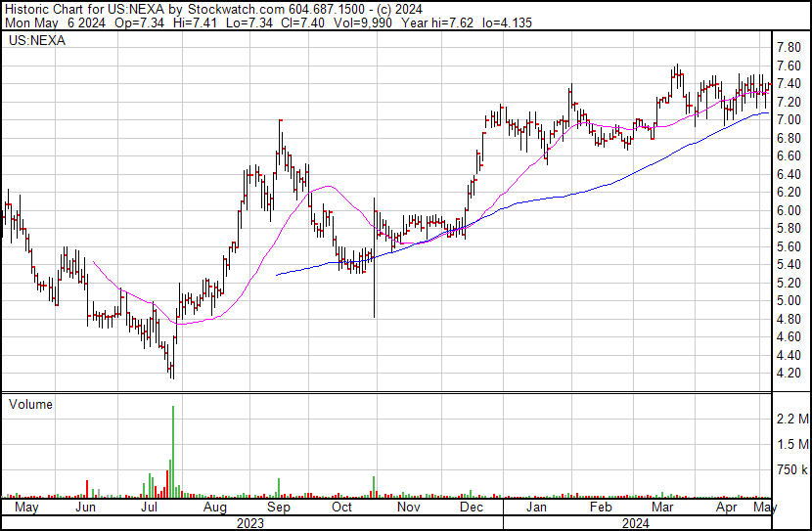Screen dimensions: 812x531
Task: Click the Stockwatch.com text in the header
Action: (x=236, y=10)
